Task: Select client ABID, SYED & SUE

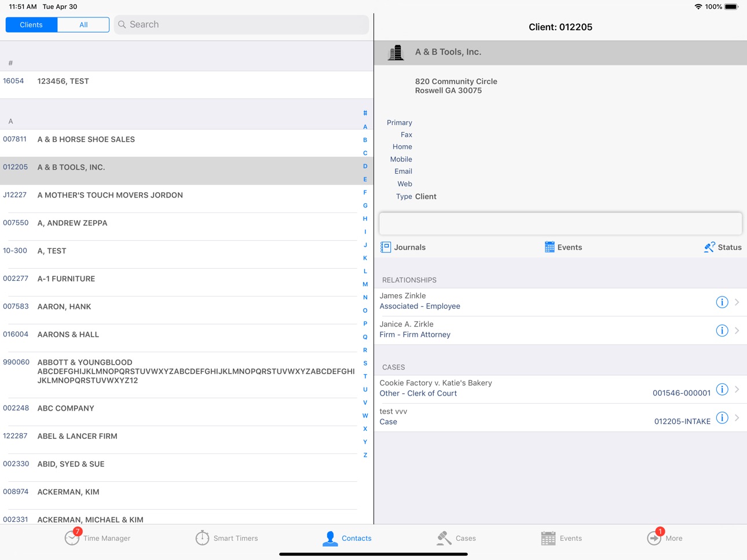Action: (186, 467)
